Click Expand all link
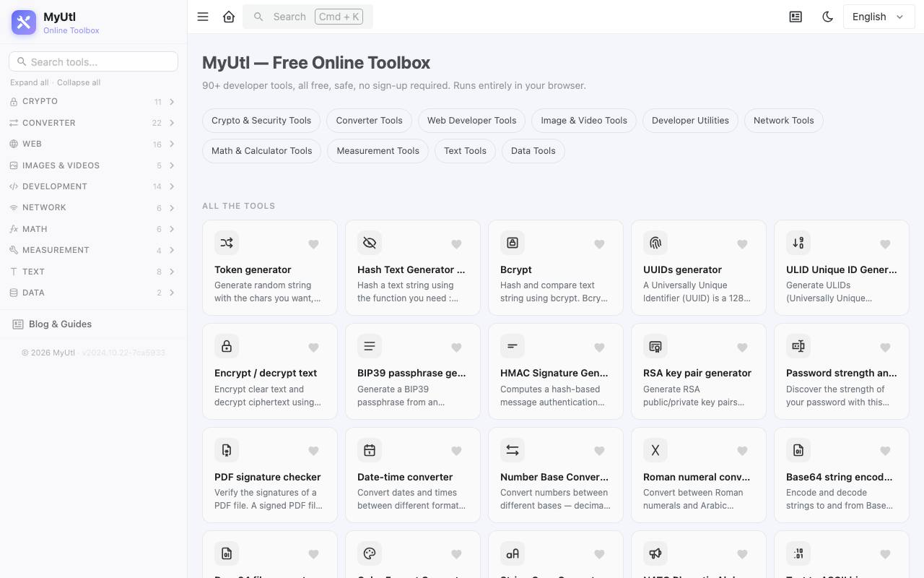 pos(30,82)
